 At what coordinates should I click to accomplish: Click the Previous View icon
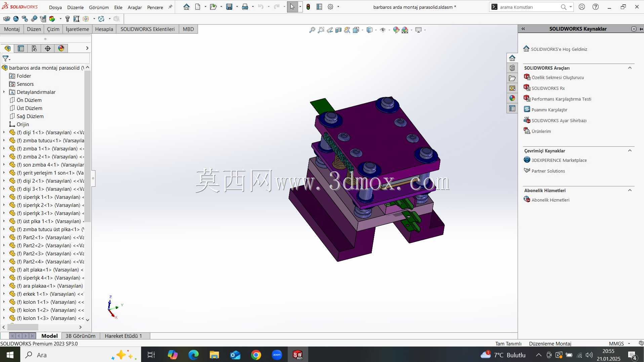click(330, 30)
